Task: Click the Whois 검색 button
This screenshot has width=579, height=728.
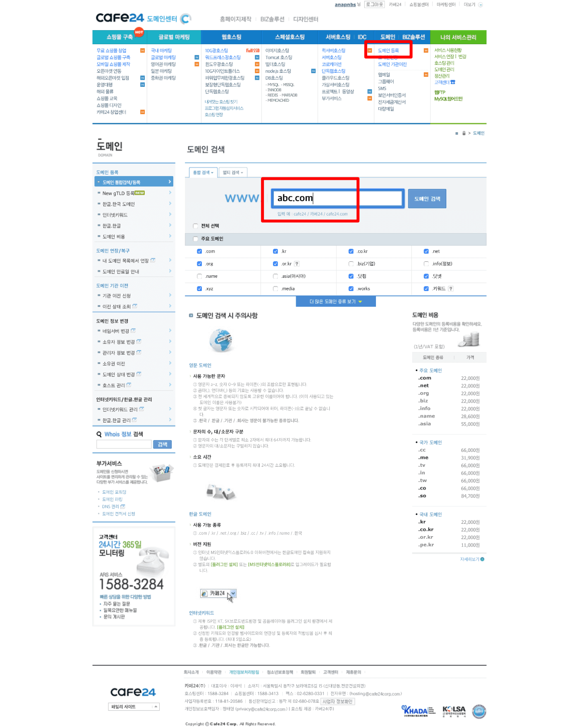Action: [x=162, y=444]
